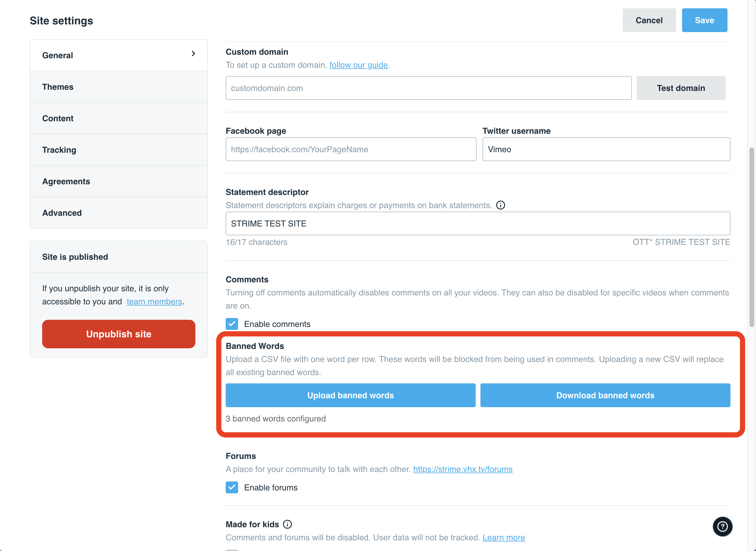Screen dimensions: 756x551
Task: Open the help question mark icon
Action: point(722,526)
